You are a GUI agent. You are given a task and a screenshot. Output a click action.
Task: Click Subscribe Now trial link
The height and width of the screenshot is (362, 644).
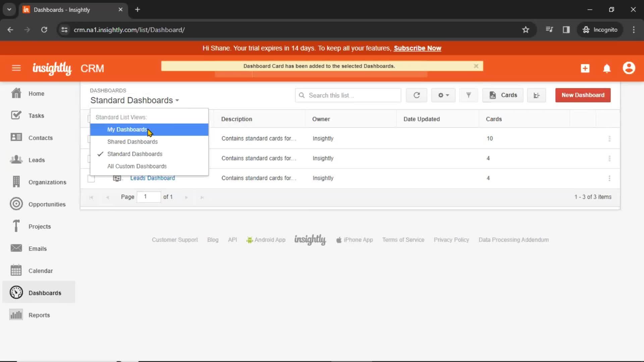point(418,48)
